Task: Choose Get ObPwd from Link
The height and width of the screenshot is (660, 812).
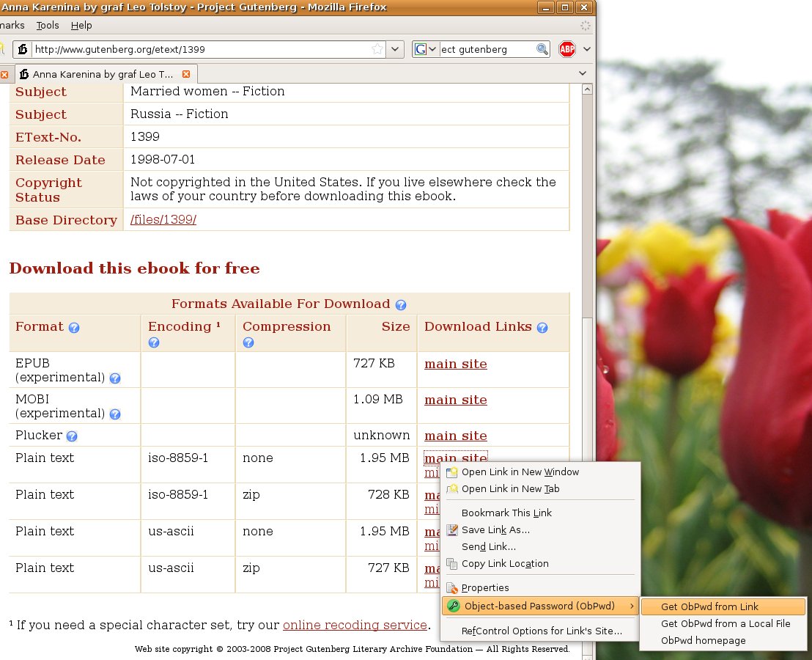Action: coord(723,606)
